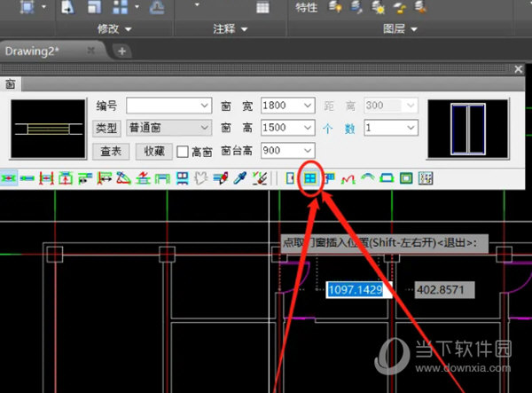Select the red zigzag insertion icon
The height and width of the screenshot is (393, 532).
point(143,178)
